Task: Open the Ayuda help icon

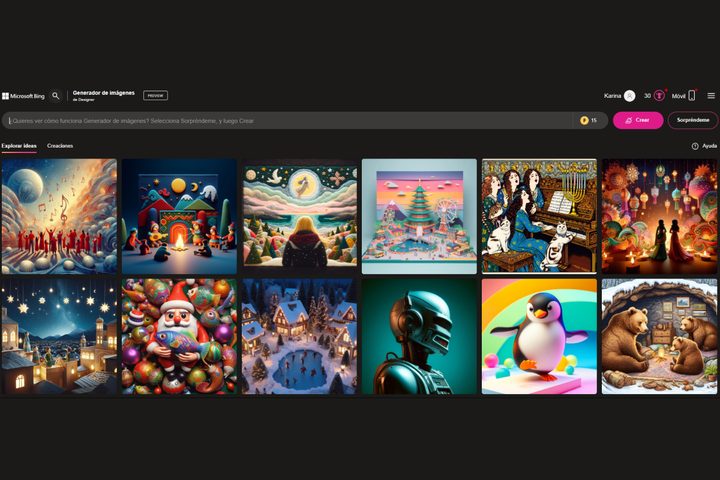Action: (695, 146)
